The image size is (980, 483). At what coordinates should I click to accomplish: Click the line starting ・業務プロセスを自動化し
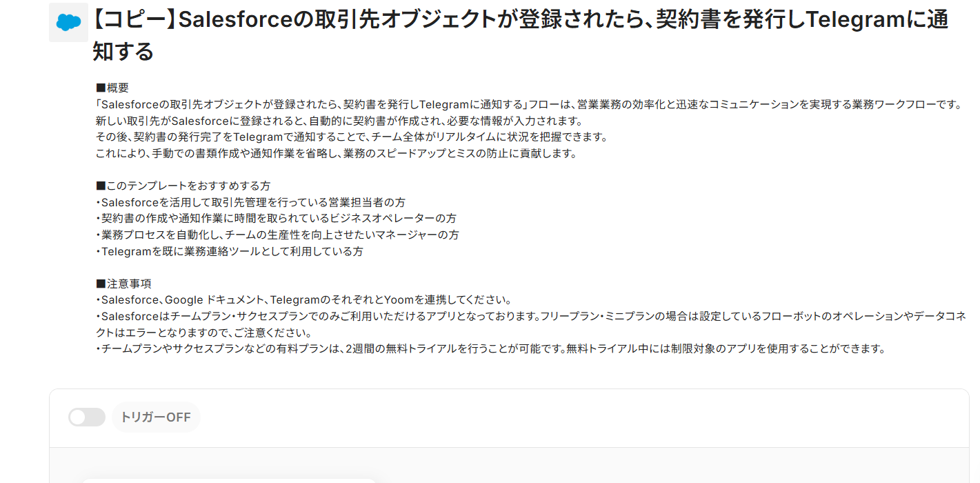point(277,235)
